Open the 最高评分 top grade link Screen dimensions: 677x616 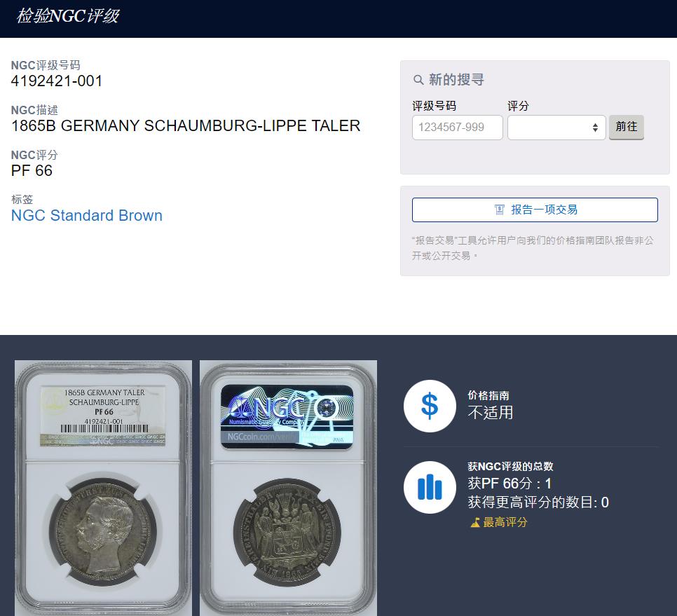point(505,522)
